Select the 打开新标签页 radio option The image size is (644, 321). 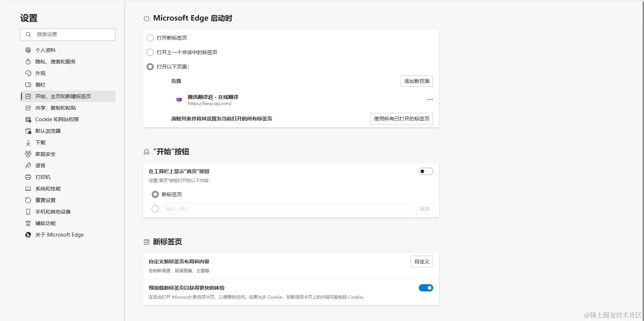point(150,38)
